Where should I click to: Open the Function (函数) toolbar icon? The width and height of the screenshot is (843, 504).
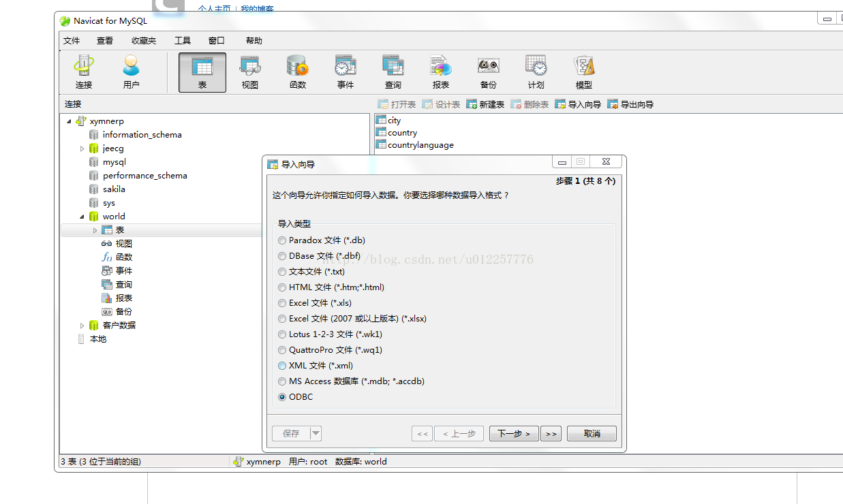(x=298, y=73)
